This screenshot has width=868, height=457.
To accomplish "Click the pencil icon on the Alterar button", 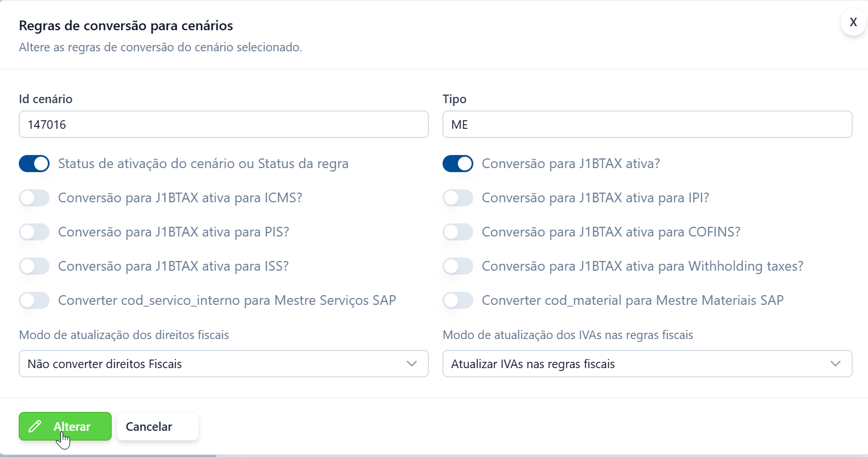I will tap(35, 426).
